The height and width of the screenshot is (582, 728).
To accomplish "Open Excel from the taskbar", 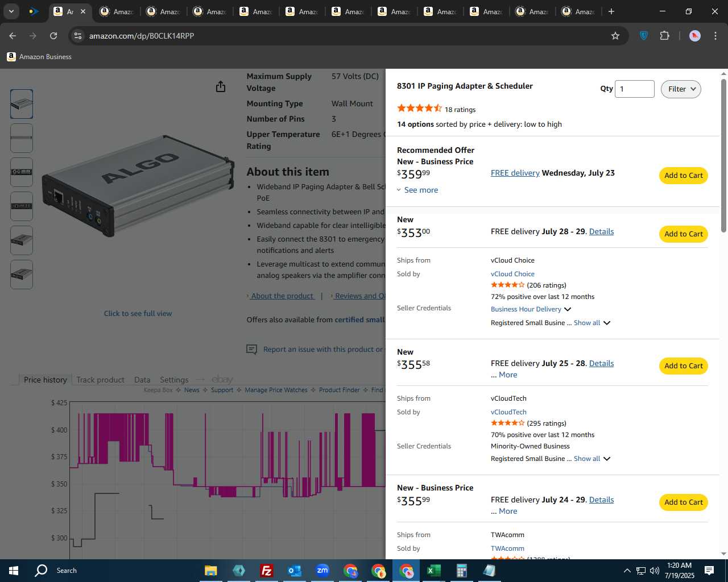I will coord(433,571).
